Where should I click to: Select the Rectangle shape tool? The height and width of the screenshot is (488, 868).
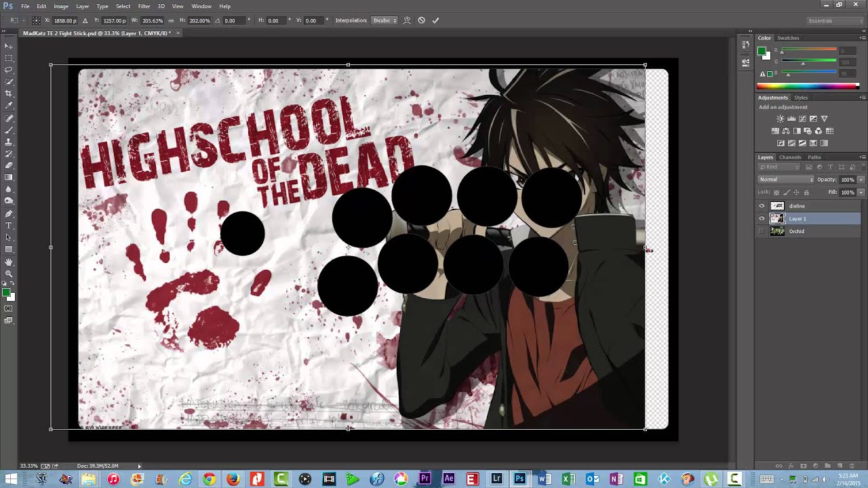point(9,249)
